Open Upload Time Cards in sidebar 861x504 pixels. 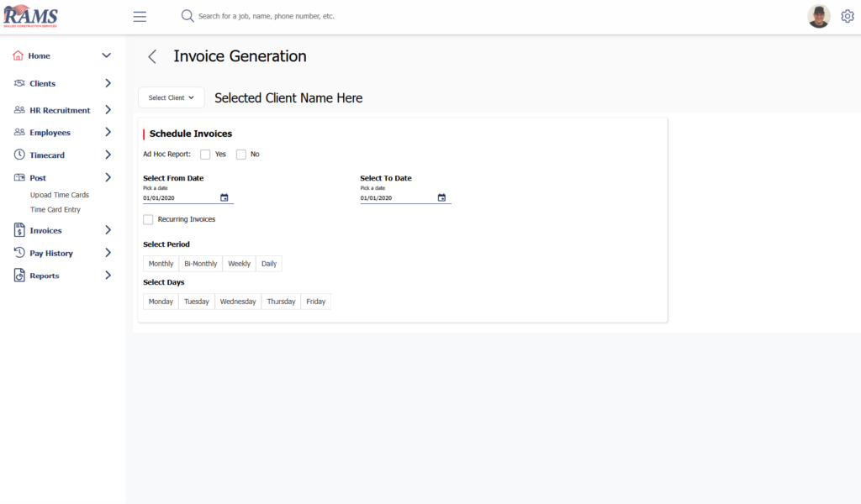tap(59, 195)
